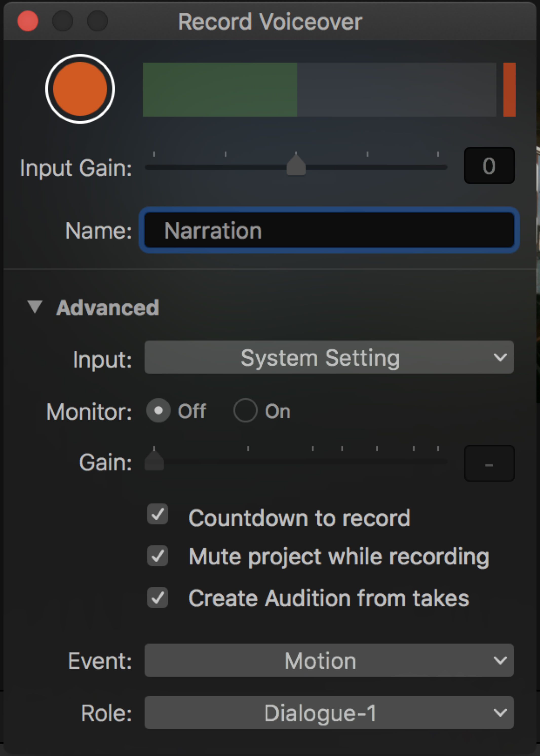The width and height of the screenshot is (540, 756).
Task: Click the Input Gain value field
Action: coord(489,166)
